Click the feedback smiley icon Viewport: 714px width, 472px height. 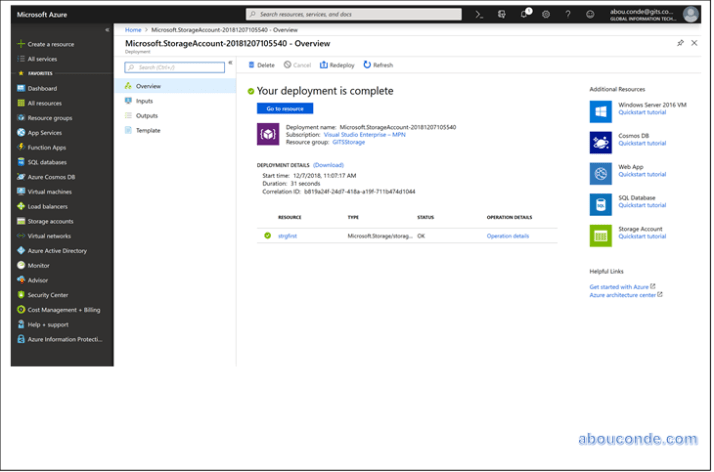point(589,15)
